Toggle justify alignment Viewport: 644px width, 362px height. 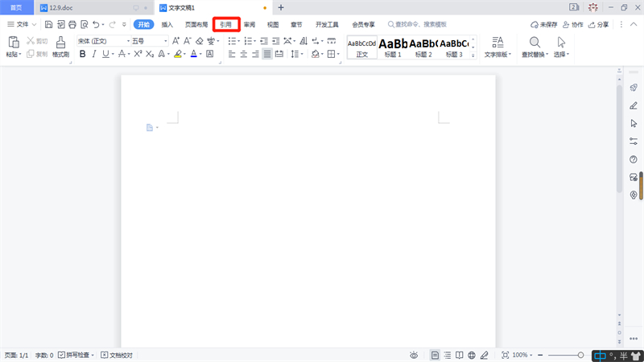point(267,54)
